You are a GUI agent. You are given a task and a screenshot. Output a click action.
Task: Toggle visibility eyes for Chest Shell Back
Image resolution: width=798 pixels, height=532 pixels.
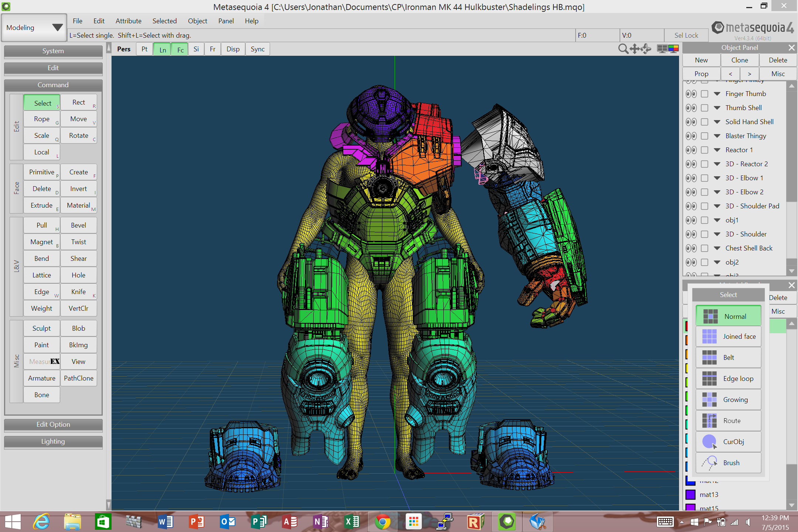[691, 248]
